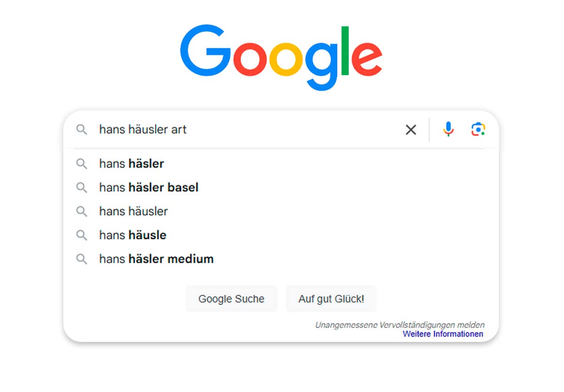Choose the "hans häsler basel" suggestion

coord(149,188)
